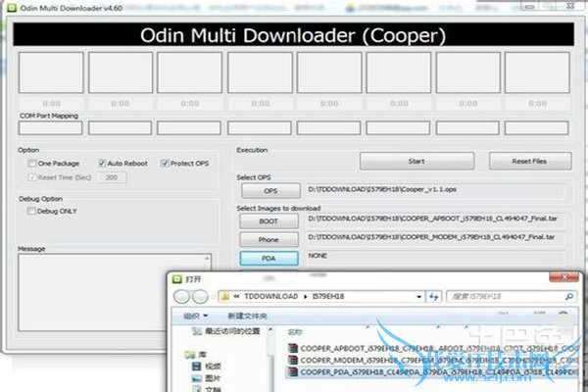Click the Phone image button
Viewport: 588px width, 392px height.
pyautogui.click(x=269, y=240)
